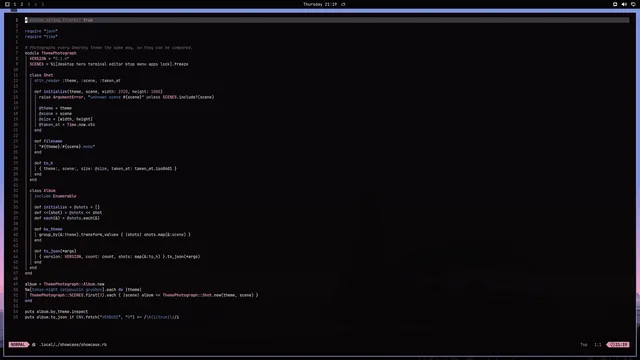
Task: Click the update icon beside the clock
Action: [343, 4]
